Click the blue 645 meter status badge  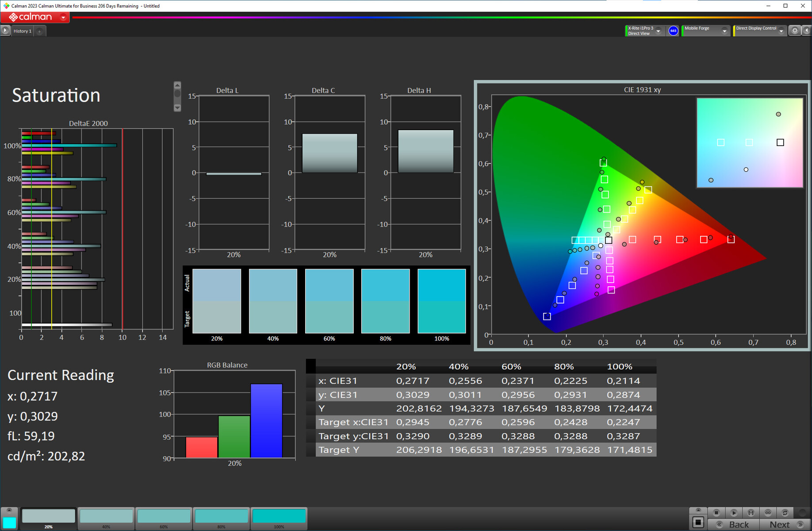(x=673, y=31)
